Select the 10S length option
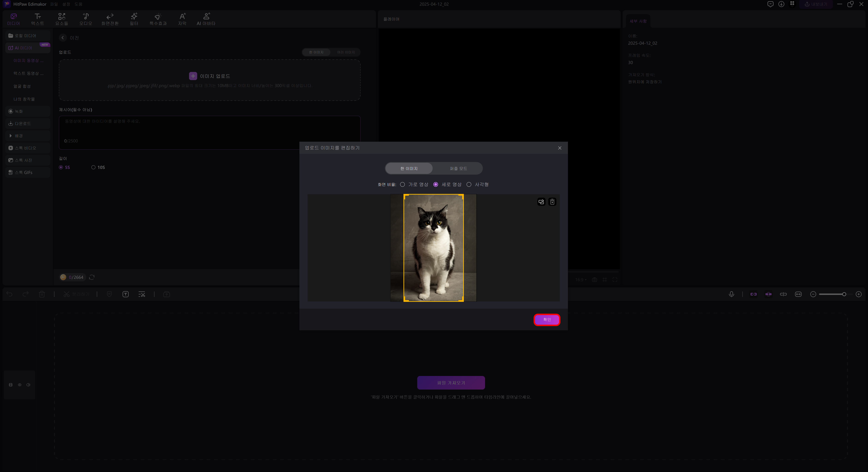868x472 pixels. click(98, 167)
